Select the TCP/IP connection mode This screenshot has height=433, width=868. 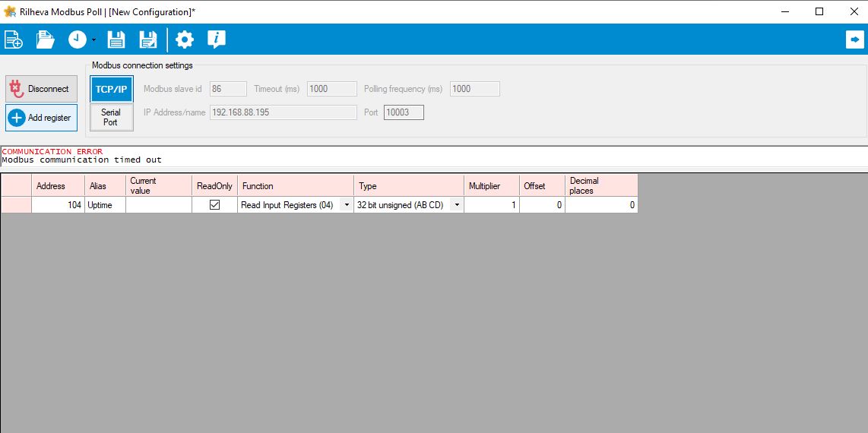[112, 89]
